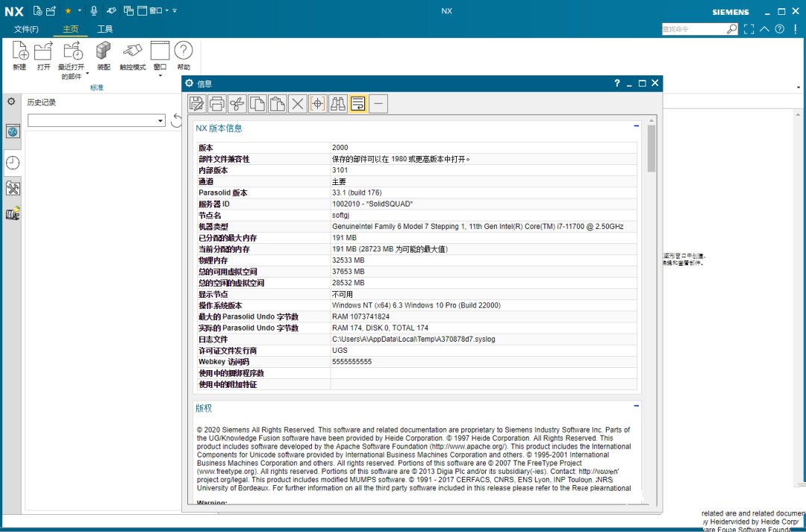Click the touch mode hand icon in title bar
Screen dimensions: 806x532
[111, 10]
